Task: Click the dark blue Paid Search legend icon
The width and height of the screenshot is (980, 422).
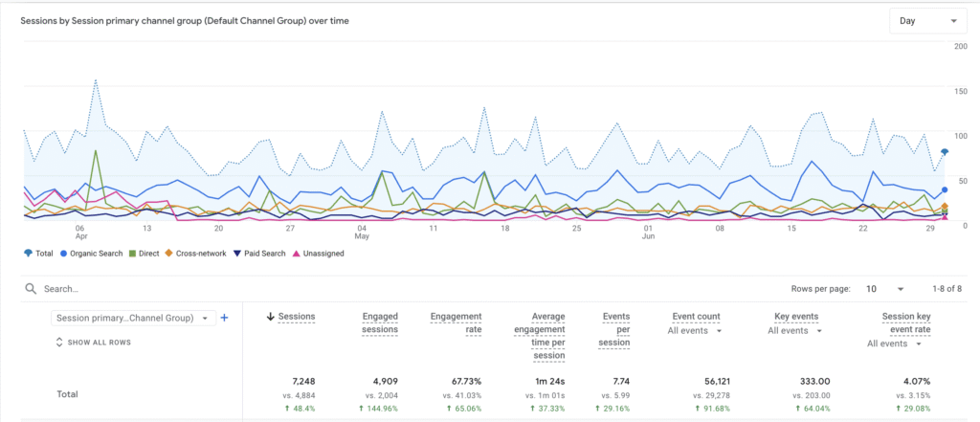Action: click(239, 254)
